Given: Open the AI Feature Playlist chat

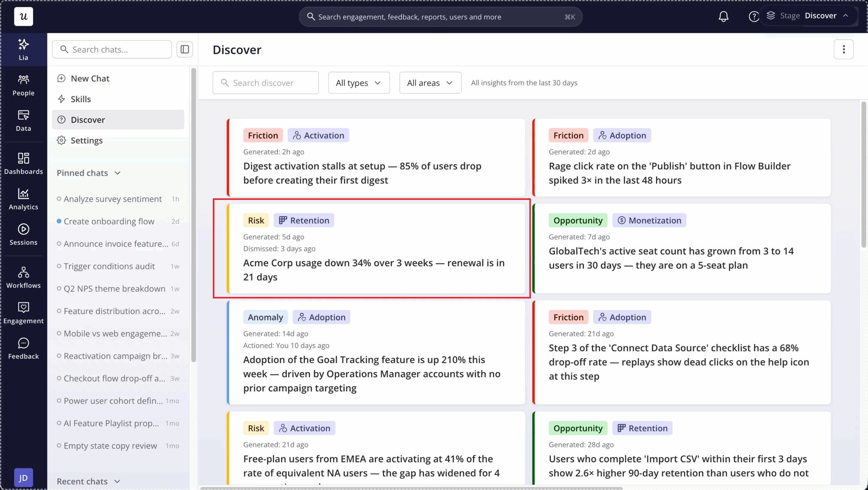Looking at the screenshot, I should coord(118,423).
